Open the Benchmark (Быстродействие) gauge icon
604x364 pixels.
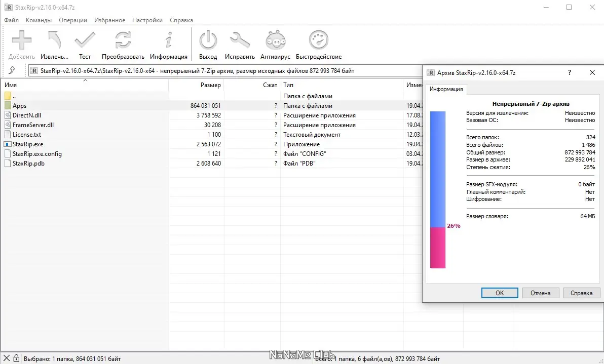point(319,41)
